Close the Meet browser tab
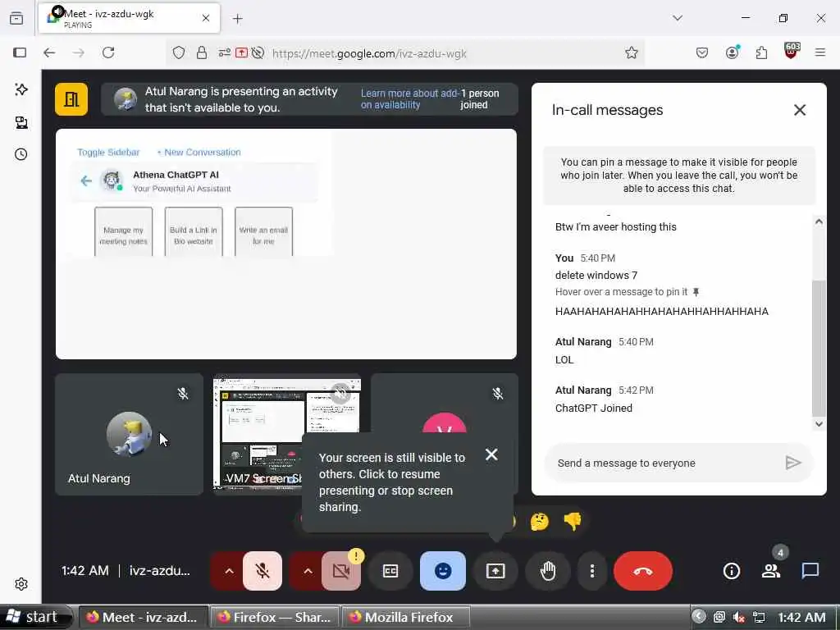Image resolution: width=840 pixels, height=630 pixels. (206, 18)
